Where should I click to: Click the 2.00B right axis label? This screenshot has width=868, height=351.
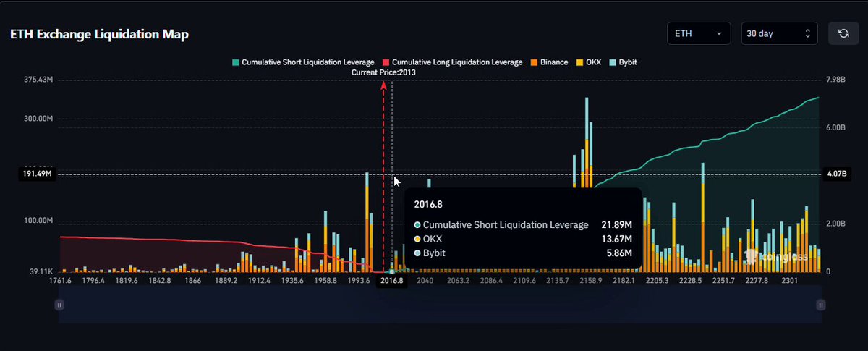835,224
